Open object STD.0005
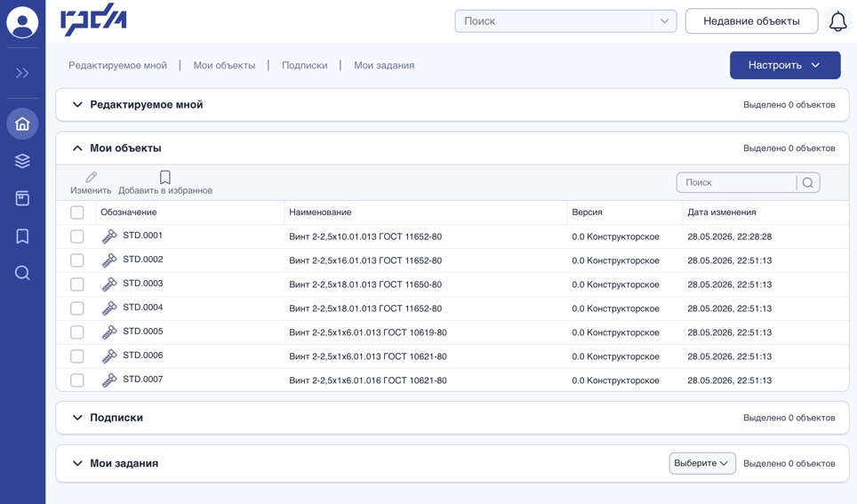This screenshot has width=857, height=504. coord(142,332)
